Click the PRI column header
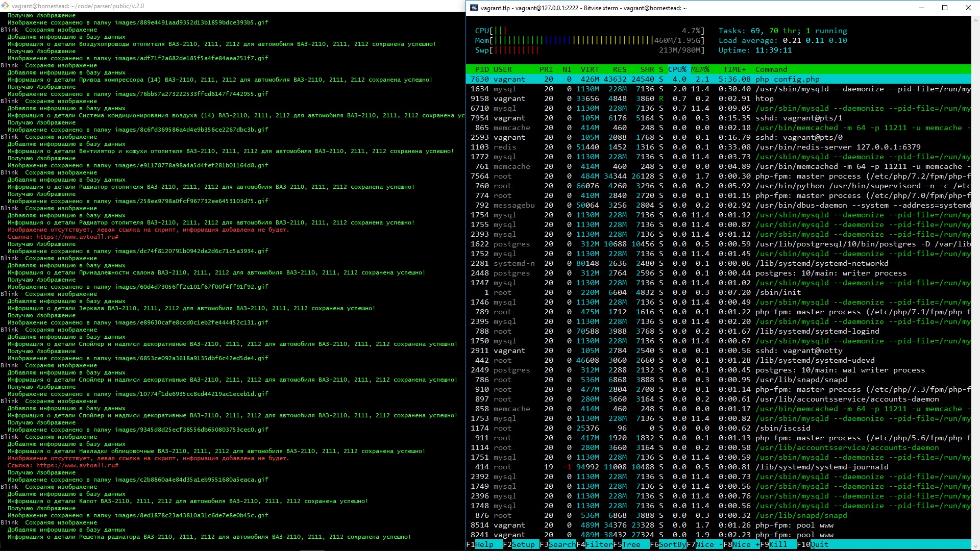 [546, 69]
